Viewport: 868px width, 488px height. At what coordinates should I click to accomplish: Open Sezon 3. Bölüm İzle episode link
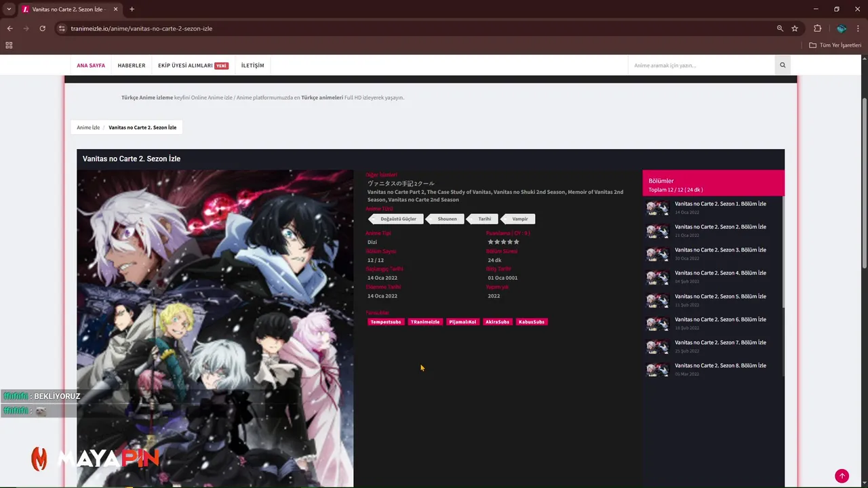[720, 250]
